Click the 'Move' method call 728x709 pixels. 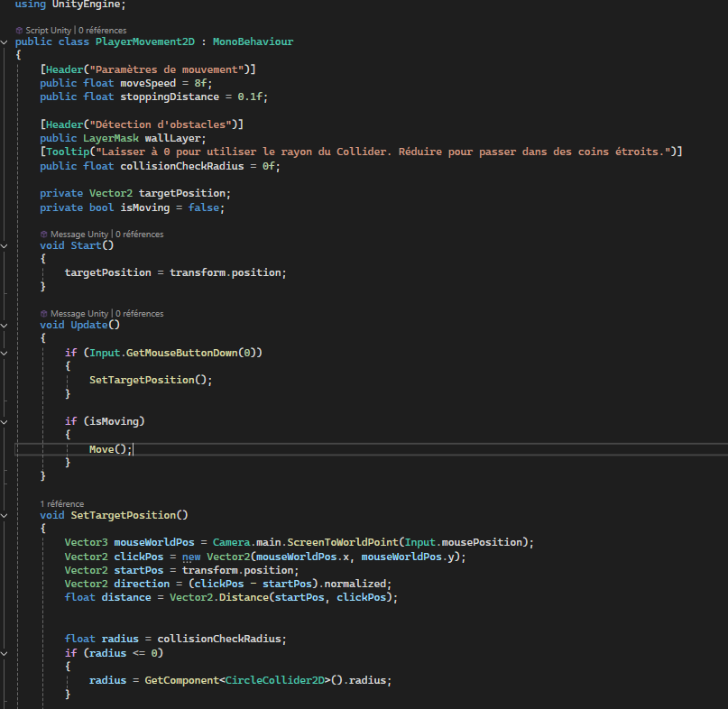[101, 449]
